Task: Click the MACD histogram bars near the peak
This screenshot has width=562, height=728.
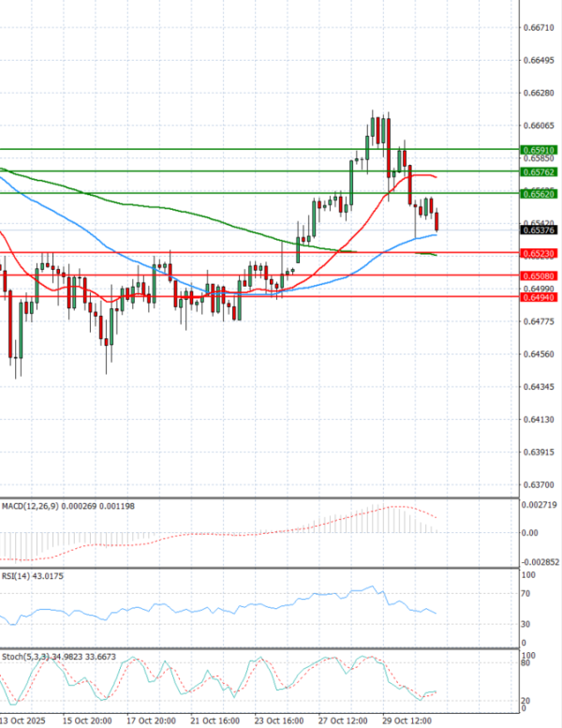Action: (x=384, y=520)
